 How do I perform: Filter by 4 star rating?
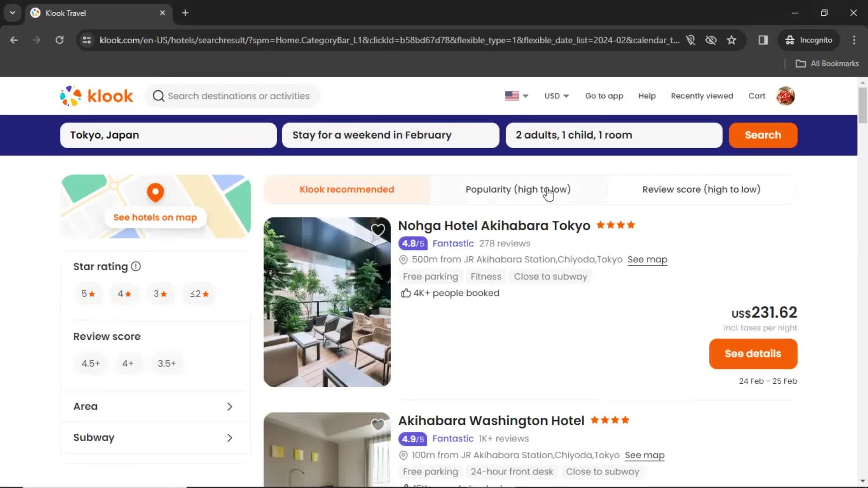(124, 294)
